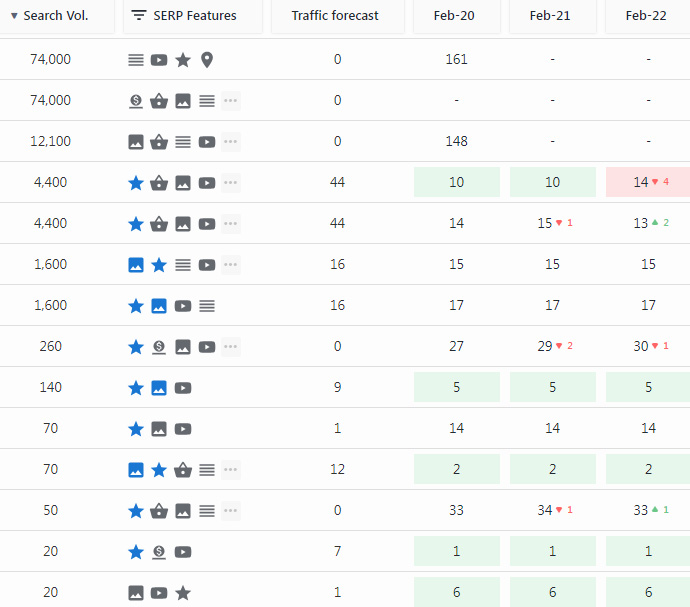Click the traffic forecast value 7
Image resolution: width=690 pixels, height=607 pixels.
(x=338, y=551)
